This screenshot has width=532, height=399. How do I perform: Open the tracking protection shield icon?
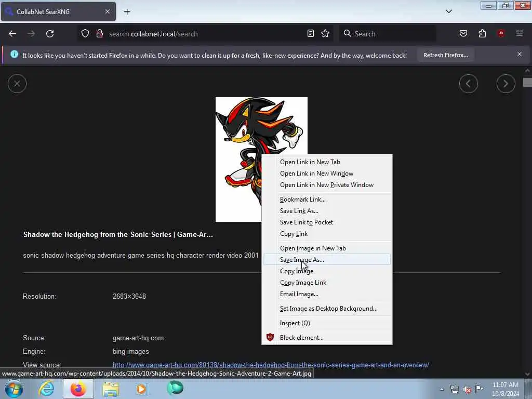(x=85, y=34)
